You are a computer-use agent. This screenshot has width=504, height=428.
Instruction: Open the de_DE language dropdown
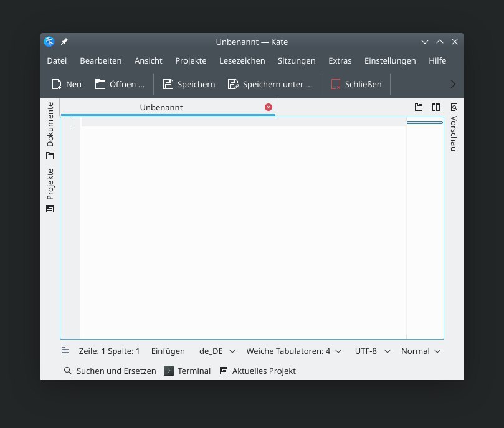[217, 351]
